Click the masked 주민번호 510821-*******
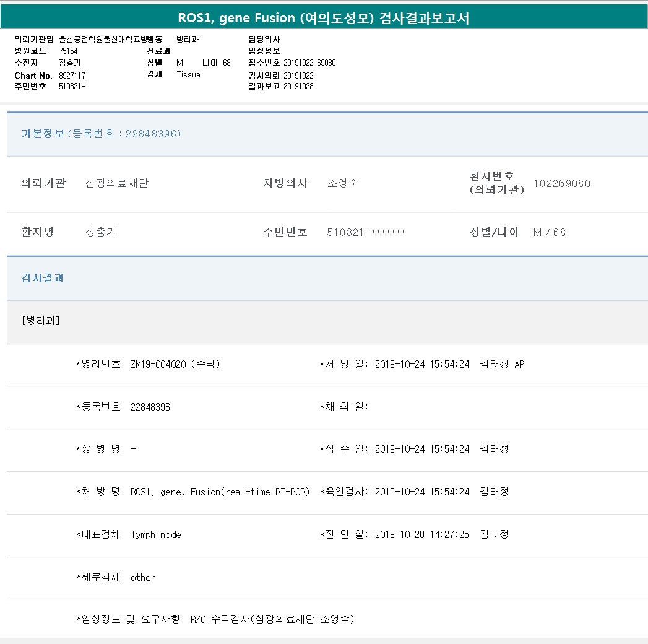 [x=366, y=232]
